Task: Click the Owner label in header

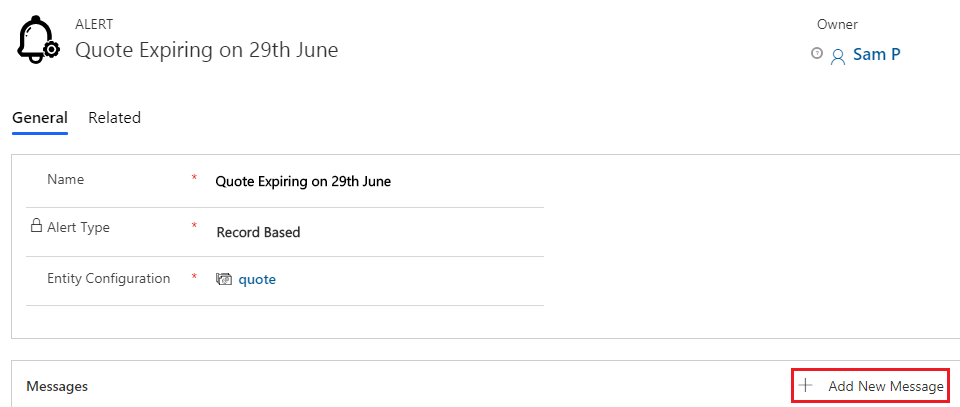Action: click(x=837, y=24)
